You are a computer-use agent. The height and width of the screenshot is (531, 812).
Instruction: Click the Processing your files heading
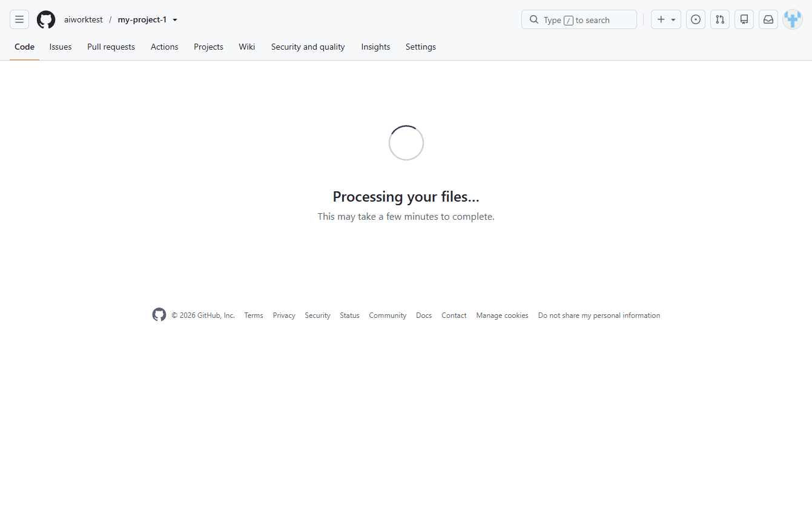pyautogui.click(x=406, y=197)
